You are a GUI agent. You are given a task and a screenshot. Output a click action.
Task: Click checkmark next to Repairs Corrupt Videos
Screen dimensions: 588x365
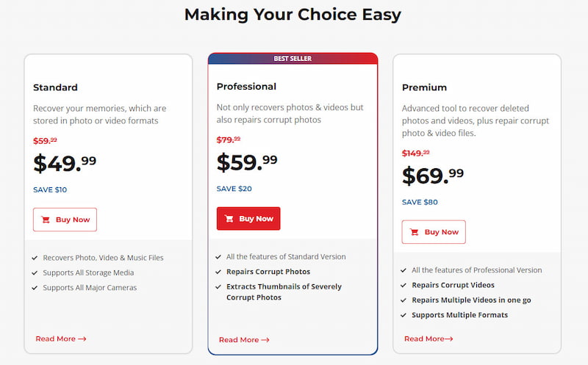coord(404,285)
